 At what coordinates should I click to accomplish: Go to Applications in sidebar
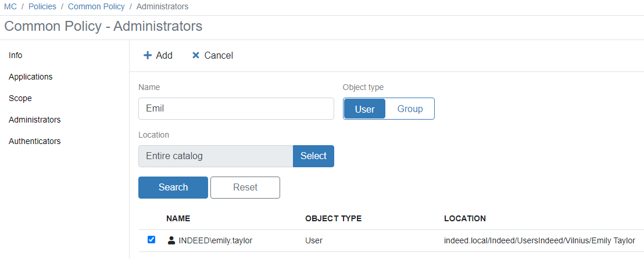31,77
